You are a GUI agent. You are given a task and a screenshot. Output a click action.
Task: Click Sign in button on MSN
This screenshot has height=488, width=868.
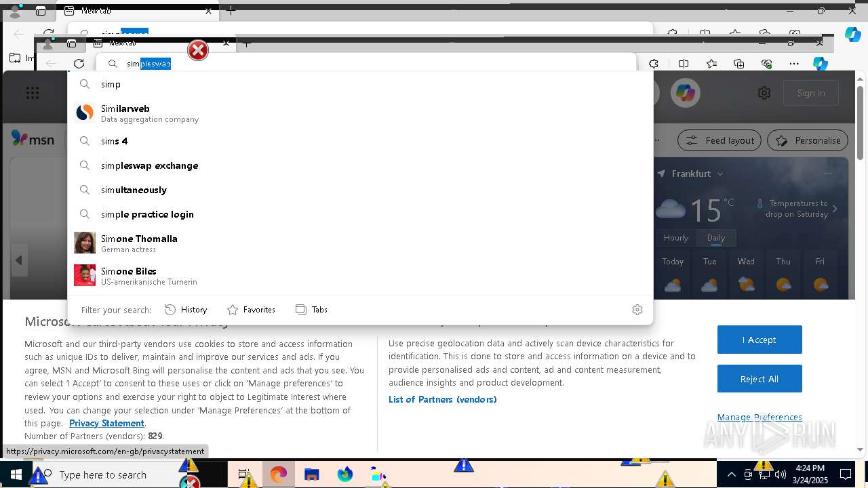point(811,93)
